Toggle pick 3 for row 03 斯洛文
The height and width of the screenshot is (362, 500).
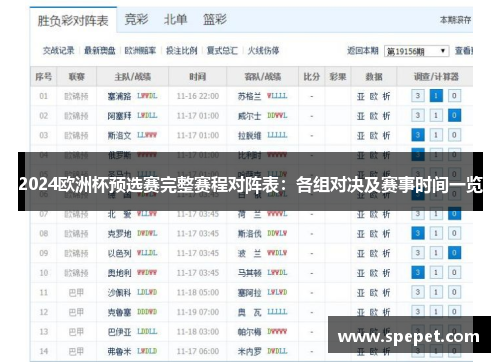[x=418, y=135]
